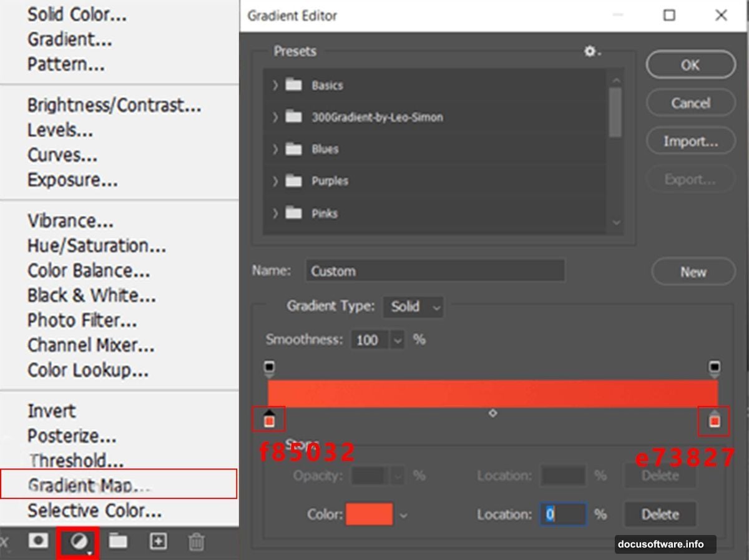
Task: Click the Create new layer icon
Action: coord(157,542)
